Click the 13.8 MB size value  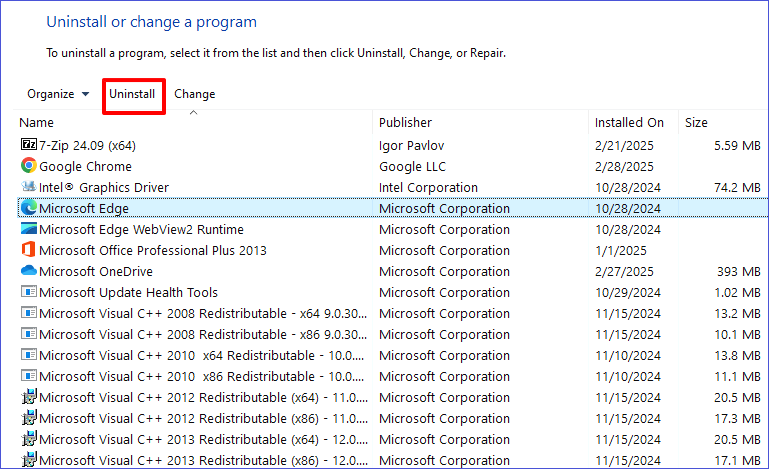click(737, 356)
